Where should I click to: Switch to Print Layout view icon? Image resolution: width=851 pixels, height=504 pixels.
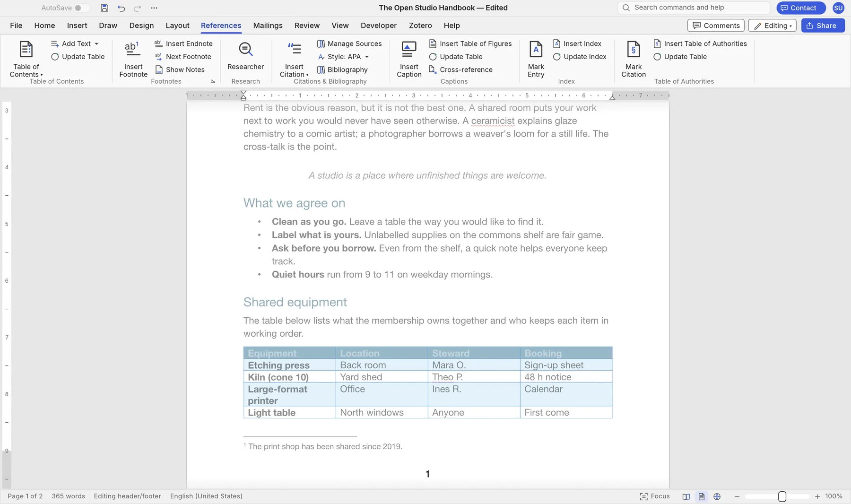point(702,496)
